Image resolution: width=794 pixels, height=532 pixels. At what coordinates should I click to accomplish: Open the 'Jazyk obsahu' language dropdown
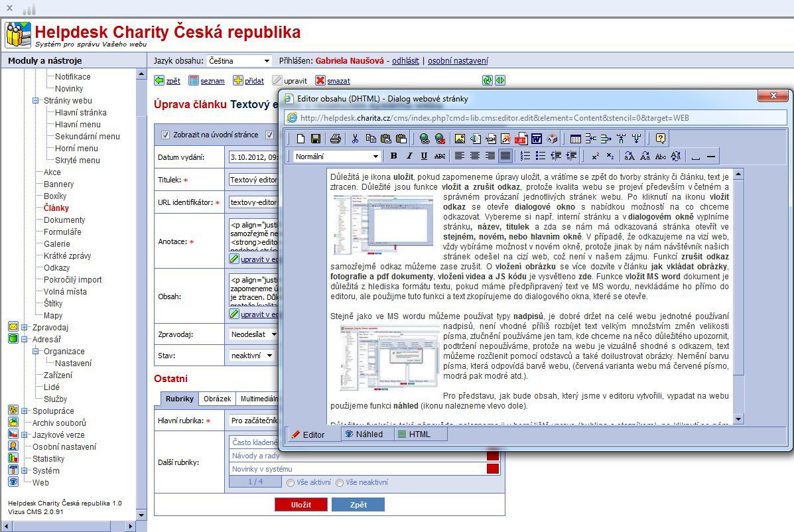pos(239,61)
